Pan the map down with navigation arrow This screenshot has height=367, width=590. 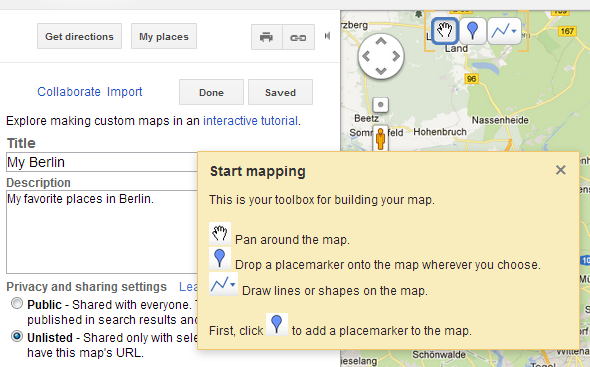tap(381, 71)
